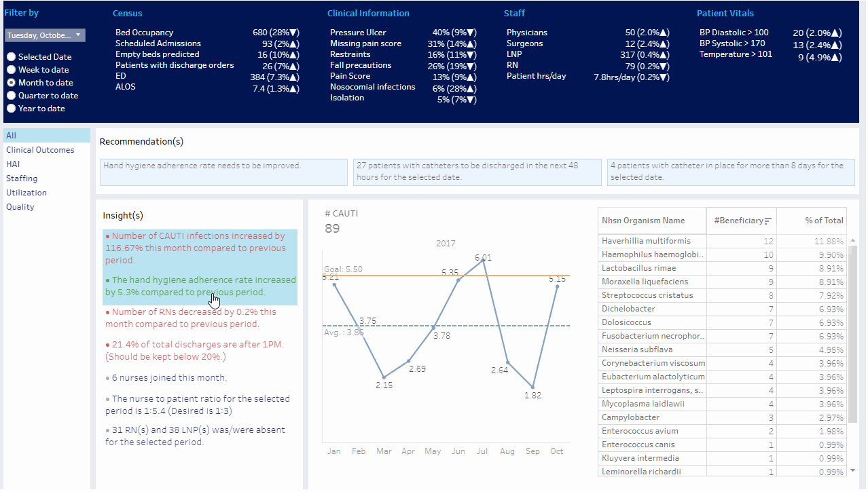Click the organism table scroll-up arrow
Viewport: 868px width, 492px height.
(x=853, y=240)
